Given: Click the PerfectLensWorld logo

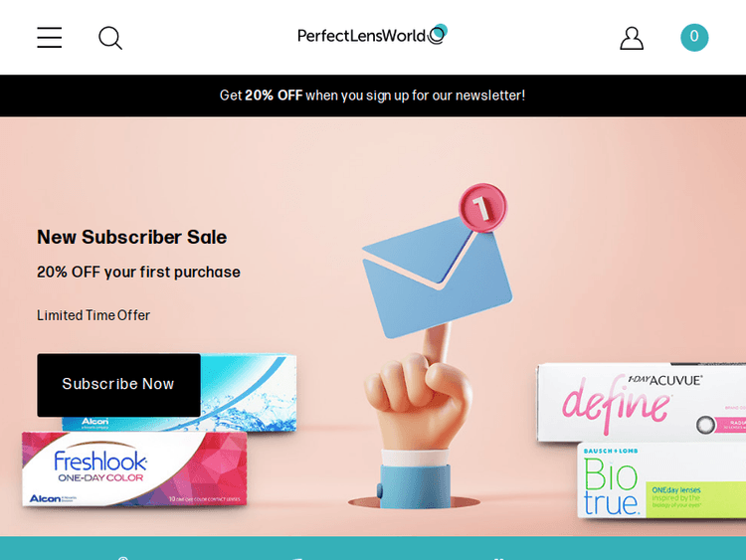Looking at the screenshot, I should click(x=372, y=35).
